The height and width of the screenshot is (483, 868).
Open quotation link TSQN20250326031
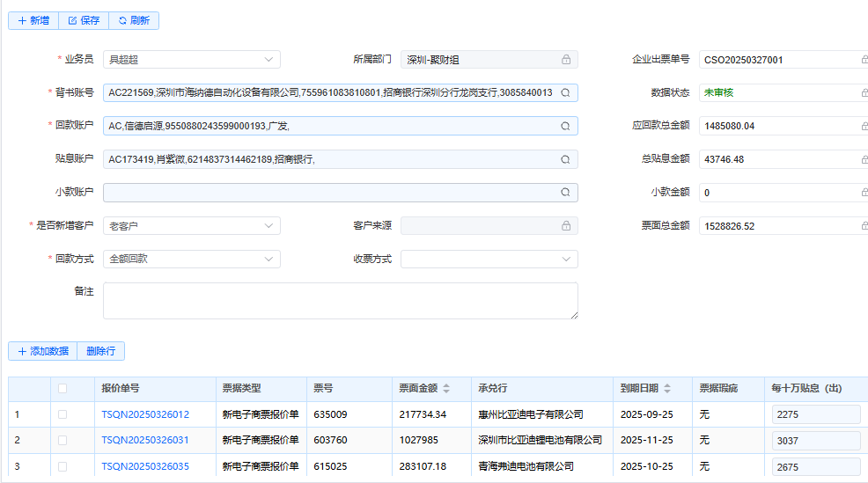point(145,441)
